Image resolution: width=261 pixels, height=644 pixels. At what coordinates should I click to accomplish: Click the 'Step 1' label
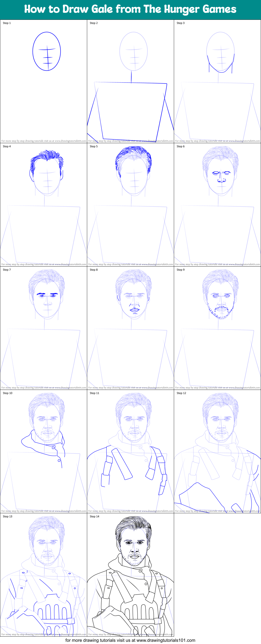click(x=7, y=23)
